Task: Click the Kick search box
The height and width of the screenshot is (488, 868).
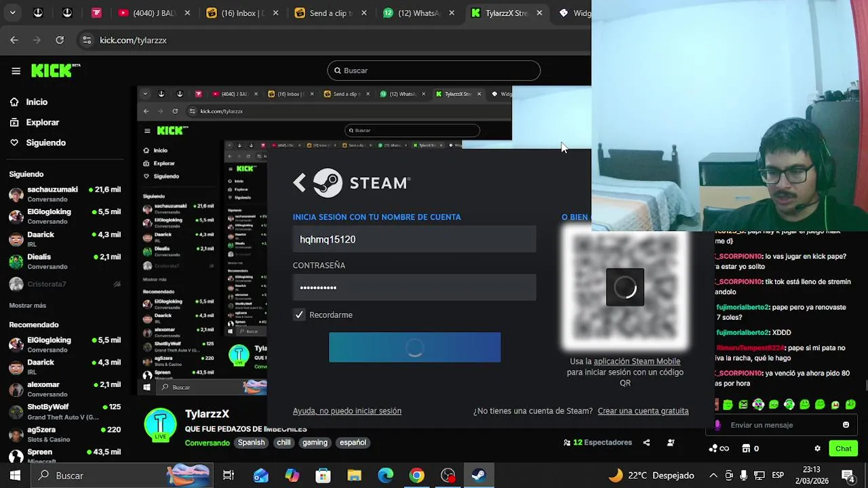Action: [x=434, y=70]
